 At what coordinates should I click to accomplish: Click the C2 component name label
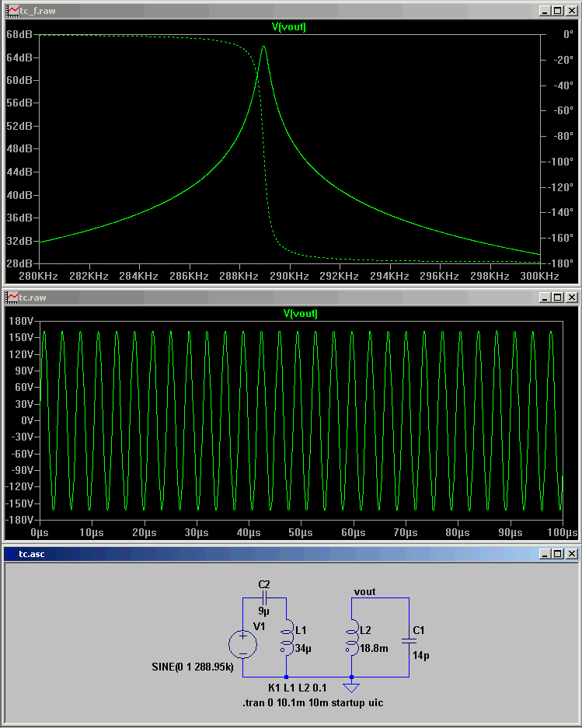click(x=264, y=584)
